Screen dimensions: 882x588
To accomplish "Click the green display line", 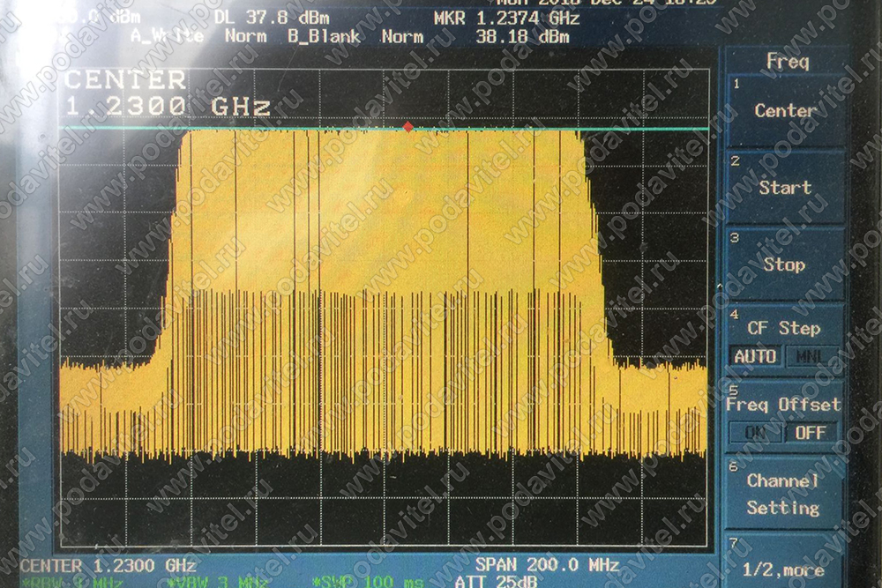I will [x=385, y=129].
